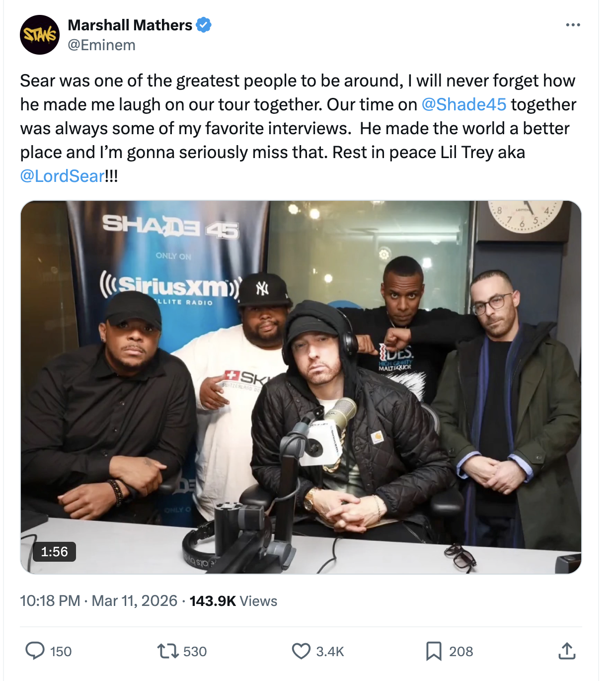Screen dimensions: 616x681
Task: Click the Marshall Mathers display name
Action: (130, 25)
